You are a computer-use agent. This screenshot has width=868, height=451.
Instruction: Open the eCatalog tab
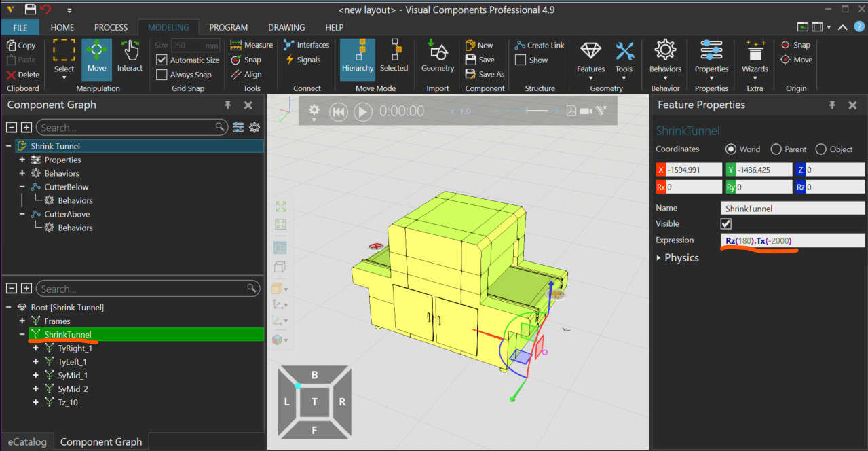click(27, 441)
